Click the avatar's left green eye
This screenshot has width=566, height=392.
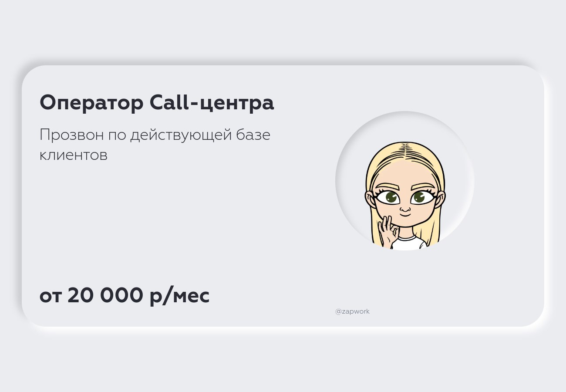(x=388, y=197)
